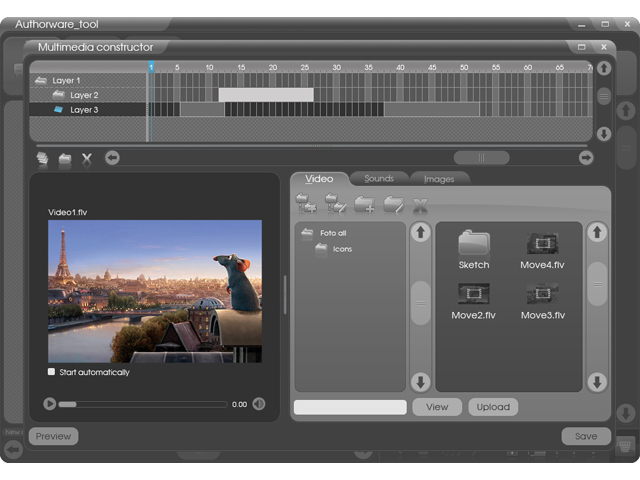Maximize the Multimedia constructor window
This screenshot has height=480, width=640.
tap(582, 47)
